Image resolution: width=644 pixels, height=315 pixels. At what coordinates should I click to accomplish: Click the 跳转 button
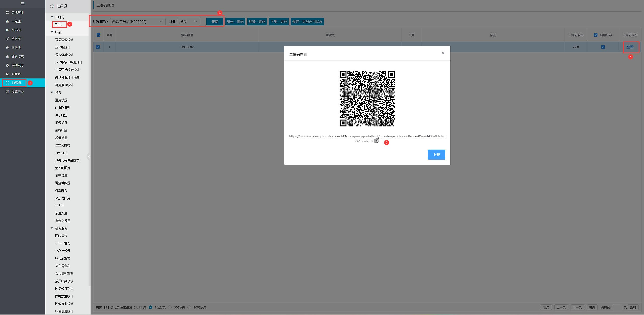pyautogui.click(x=633, y=307)
